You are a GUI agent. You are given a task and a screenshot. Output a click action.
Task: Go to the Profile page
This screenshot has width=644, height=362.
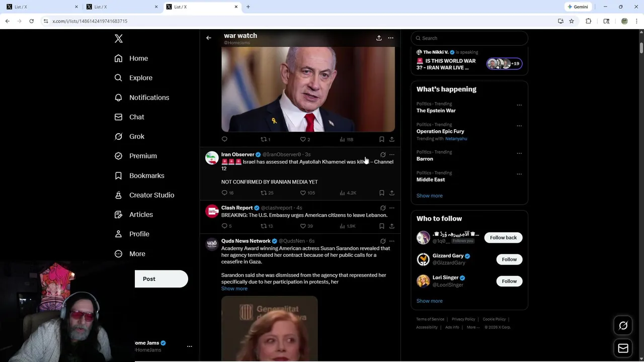pyautogui.click(x=132, y=234)
